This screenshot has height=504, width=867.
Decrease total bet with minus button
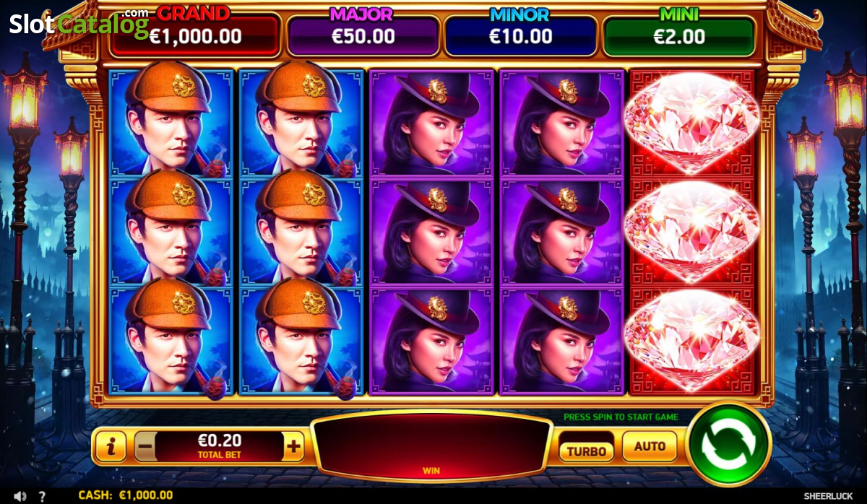coord(144,447)
